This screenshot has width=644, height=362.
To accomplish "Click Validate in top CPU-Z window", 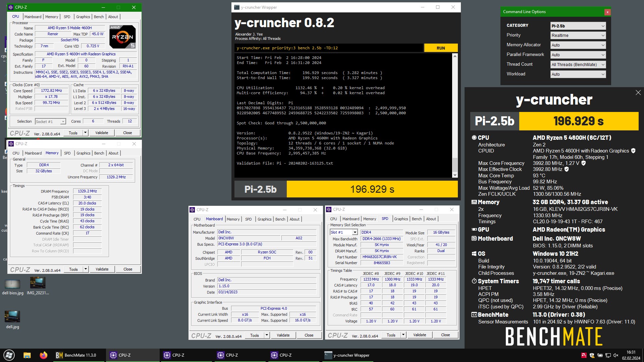I will pos(102,133).
